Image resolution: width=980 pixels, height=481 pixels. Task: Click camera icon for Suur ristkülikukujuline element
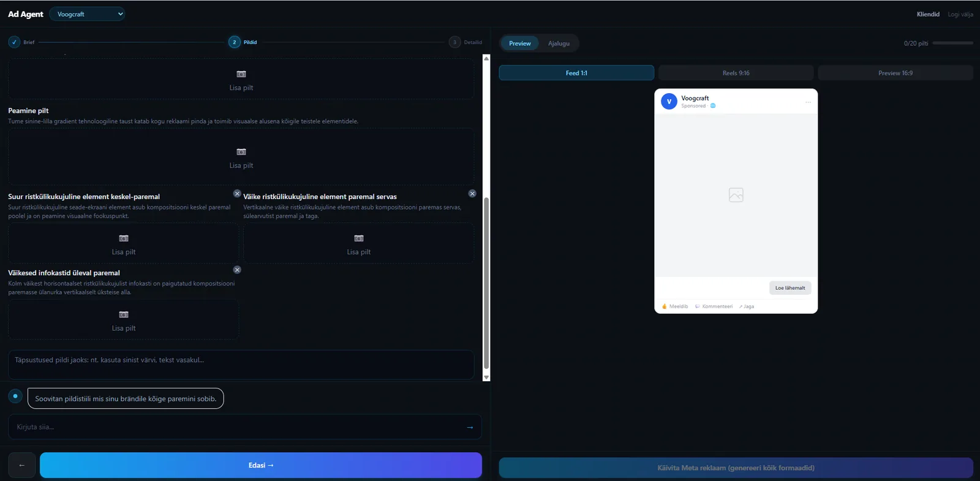[124, 238]
